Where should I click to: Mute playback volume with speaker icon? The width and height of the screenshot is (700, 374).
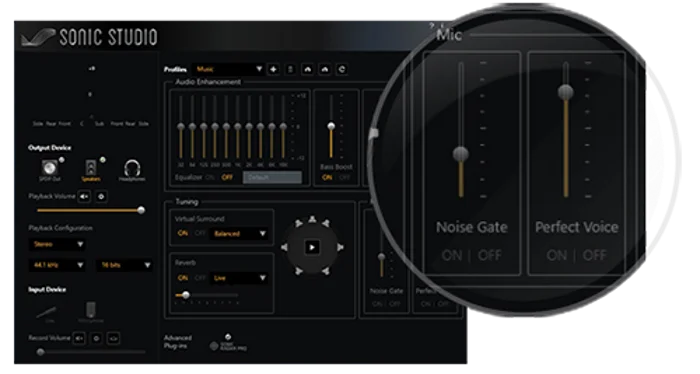(x=84, y=196)
